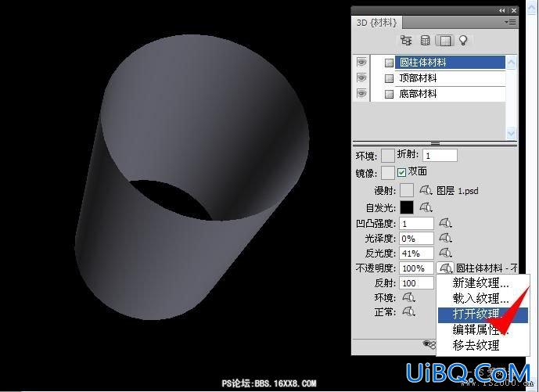Click the 图层 1.psd texture name
This screenshot has height=392, width=539.
click(x=458, y=190)
